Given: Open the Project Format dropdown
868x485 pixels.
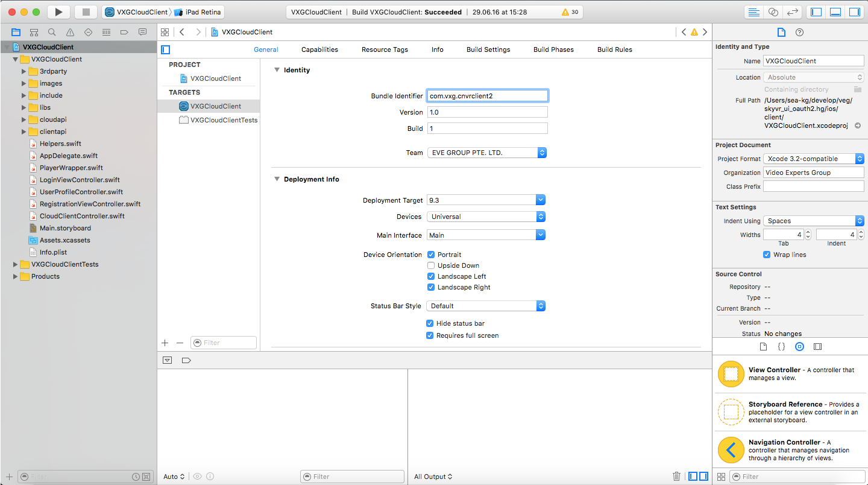Looking at the screenshot, I should tap(814, 159).
